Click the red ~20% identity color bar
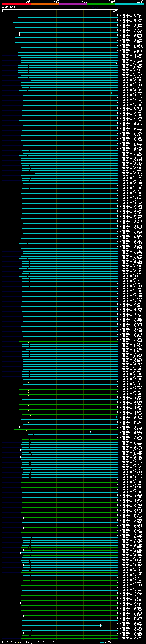This screenshot has width=146, height=644. point(16,4)
